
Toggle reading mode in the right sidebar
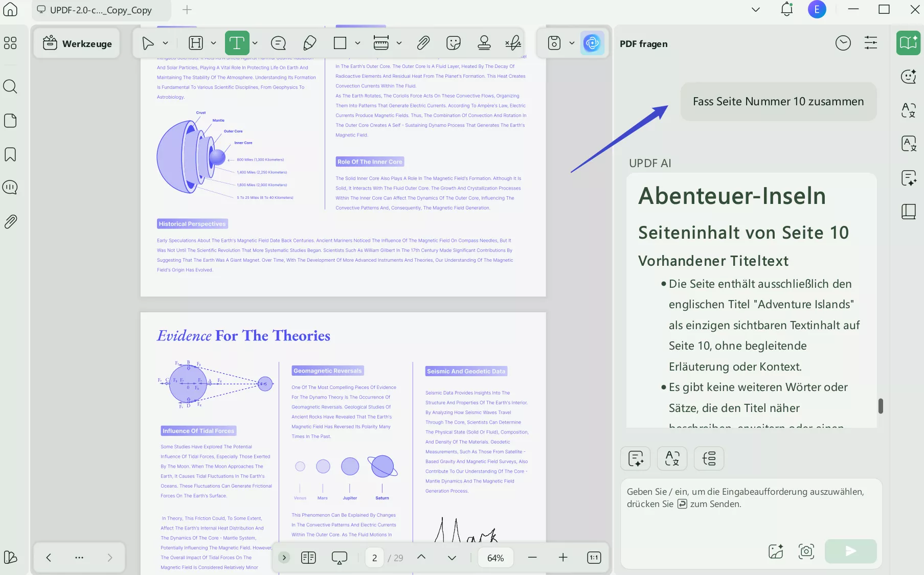[x=908, y=212]
